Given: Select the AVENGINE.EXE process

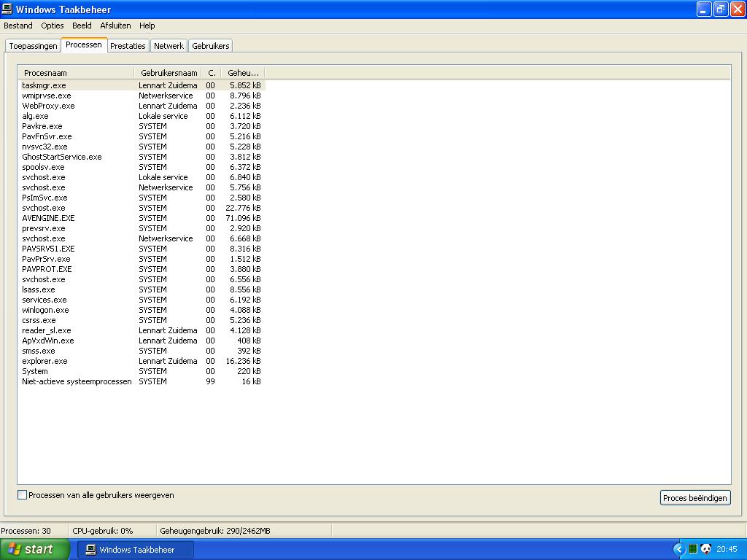Looking at the screenshot, I should pos(142,218).
